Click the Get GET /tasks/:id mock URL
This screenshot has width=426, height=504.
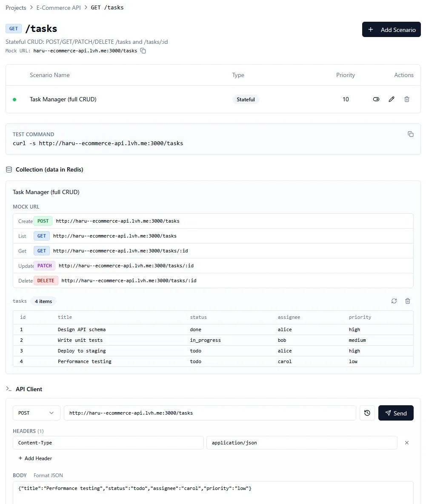[213, 251]
